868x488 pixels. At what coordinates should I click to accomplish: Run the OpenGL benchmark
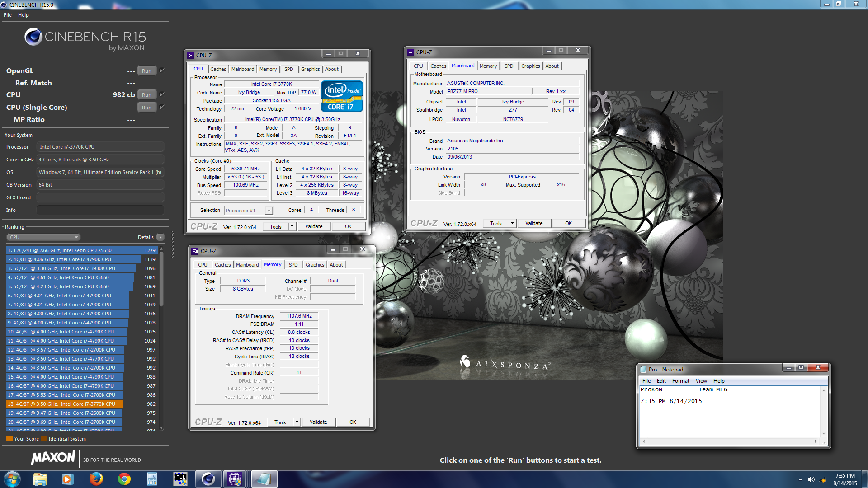(x=146, y=71)
